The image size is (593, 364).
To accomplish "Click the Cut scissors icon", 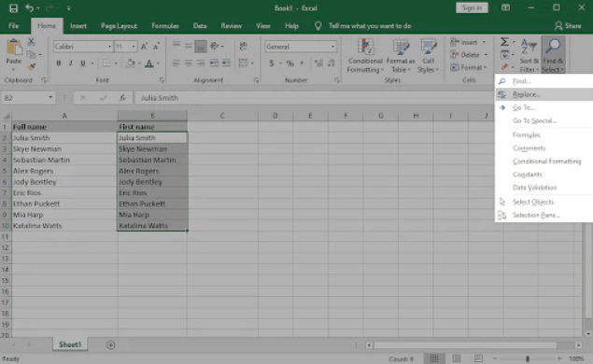I will pyautogui.click(x=32, y=42).
